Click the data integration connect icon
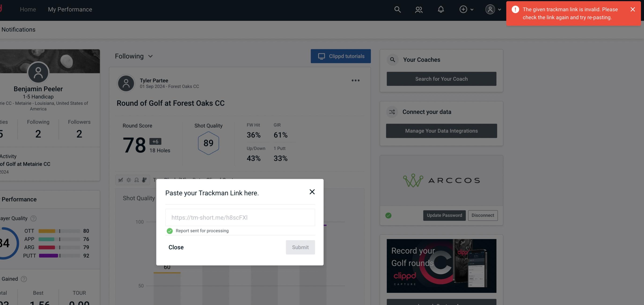The height and width of the screenshot is (305, 644). pos(392,112)
